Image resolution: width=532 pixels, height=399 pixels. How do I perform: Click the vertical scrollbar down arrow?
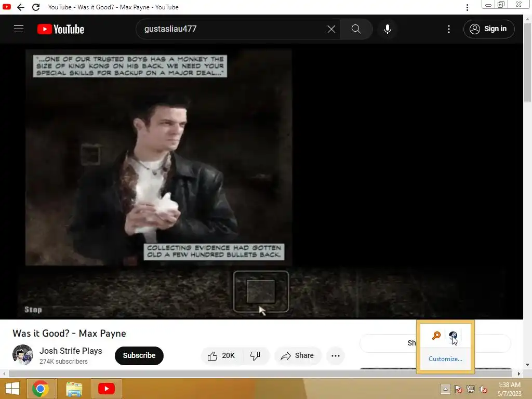point(527,365)
